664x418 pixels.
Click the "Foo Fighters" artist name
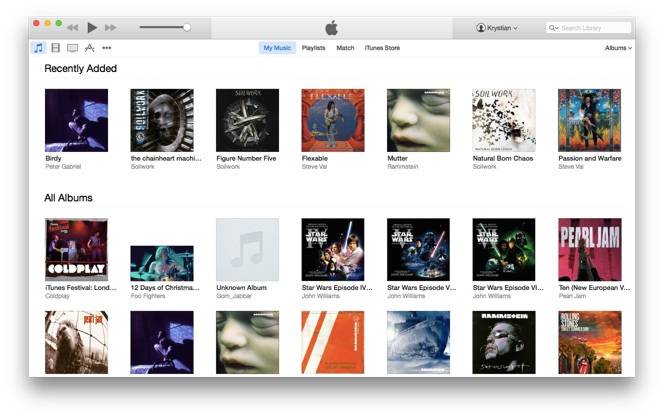pos(148,296)
